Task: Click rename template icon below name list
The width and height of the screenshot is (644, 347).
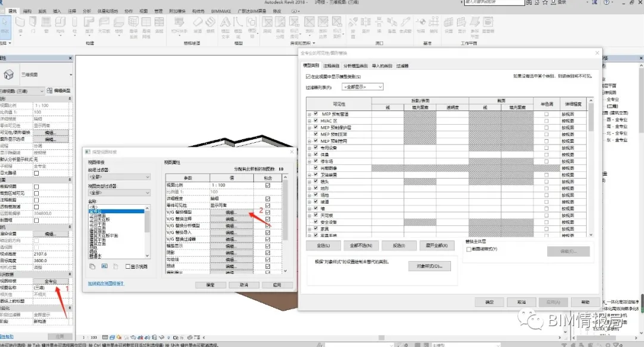Action: 104,266
